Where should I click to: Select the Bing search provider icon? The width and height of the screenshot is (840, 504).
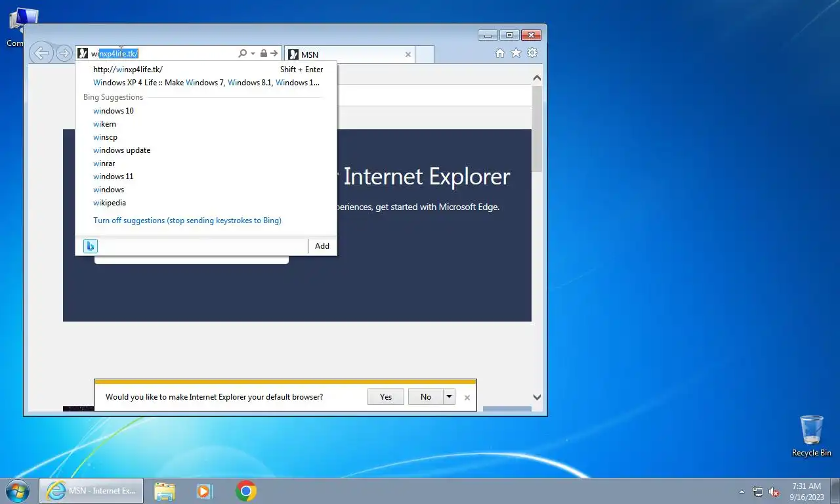pyautogui.click(x=91, y=246)
